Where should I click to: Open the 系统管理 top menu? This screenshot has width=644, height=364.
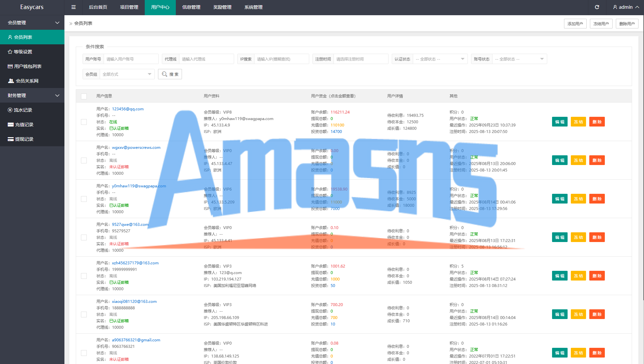(254, 7)
